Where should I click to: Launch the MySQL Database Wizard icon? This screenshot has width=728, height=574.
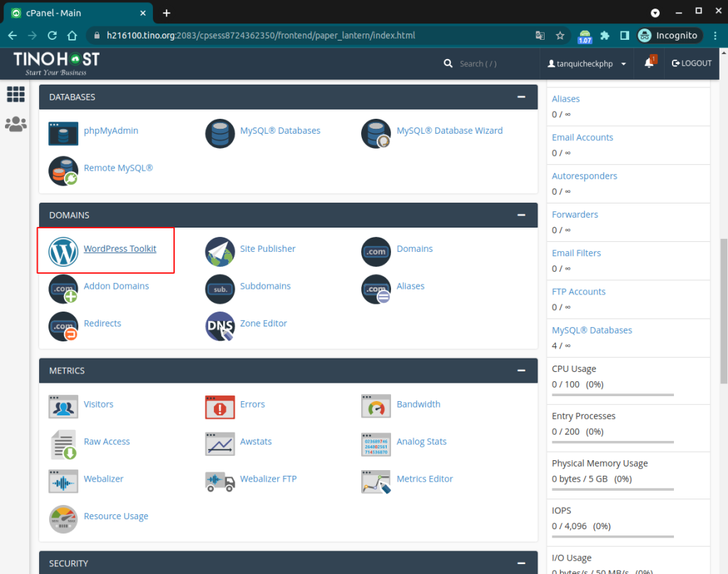(x=376, y=133)
